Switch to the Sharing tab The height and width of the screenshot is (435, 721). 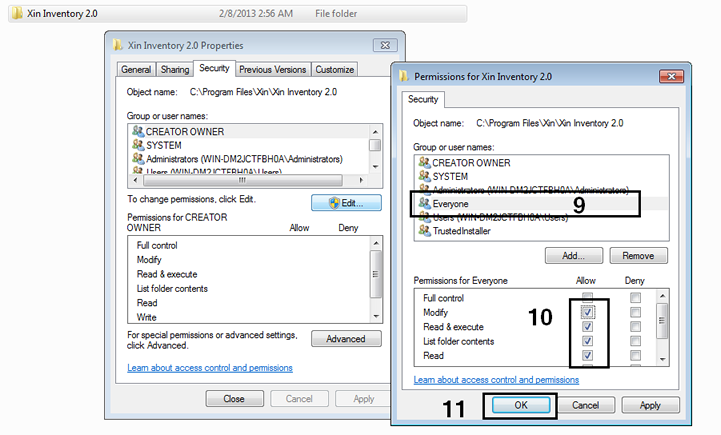(175, 69)
